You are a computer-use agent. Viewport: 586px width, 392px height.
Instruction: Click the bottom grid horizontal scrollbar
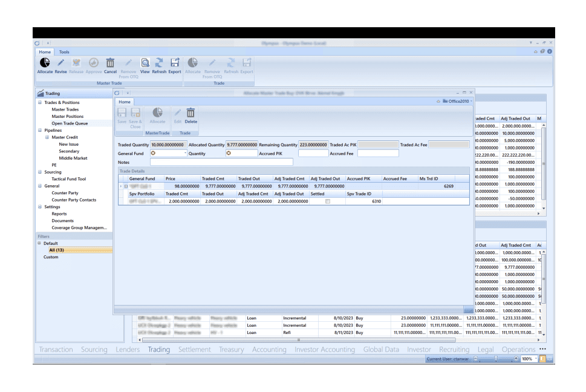pos(299,340)
